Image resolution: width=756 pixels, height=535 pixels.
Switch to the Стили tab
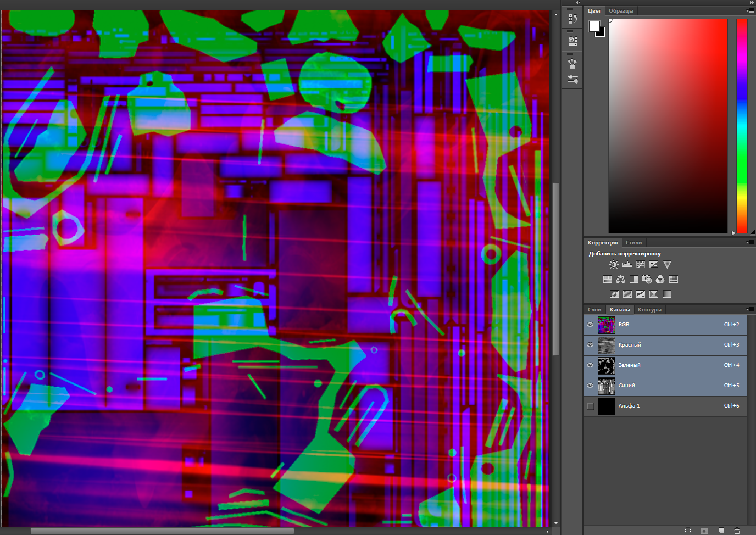point(633,242)
